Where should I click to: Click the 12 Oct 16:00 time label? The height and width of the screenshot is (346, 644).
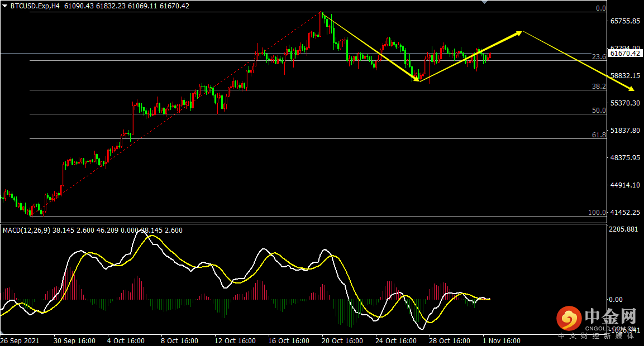pyautogui.click(x=235, y=340)
